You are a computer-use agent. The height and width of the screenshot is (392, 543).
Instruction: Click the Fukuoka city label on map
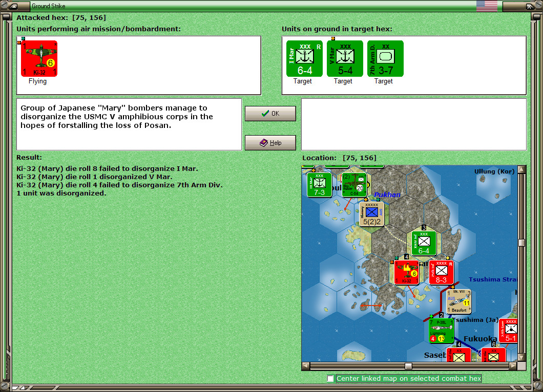480,339
